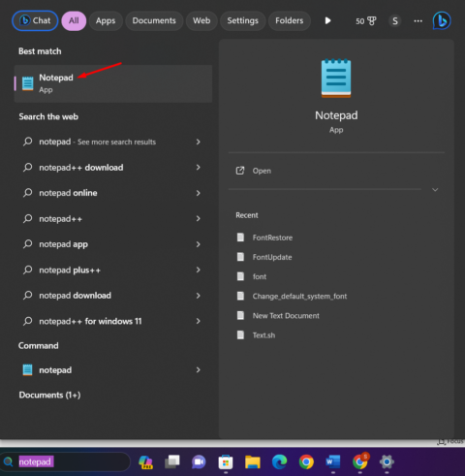Image resolution: width=465 pixels, height=476 pixels.
Task: Open recent file Change_default_system_font
Action: tap(299, 296)
